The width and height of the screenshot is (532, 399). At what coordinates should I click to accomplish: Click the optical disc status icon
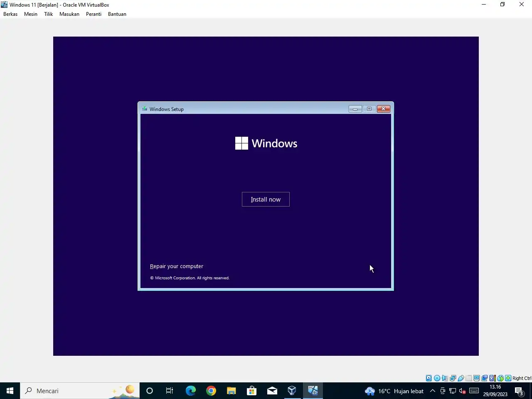437,378
